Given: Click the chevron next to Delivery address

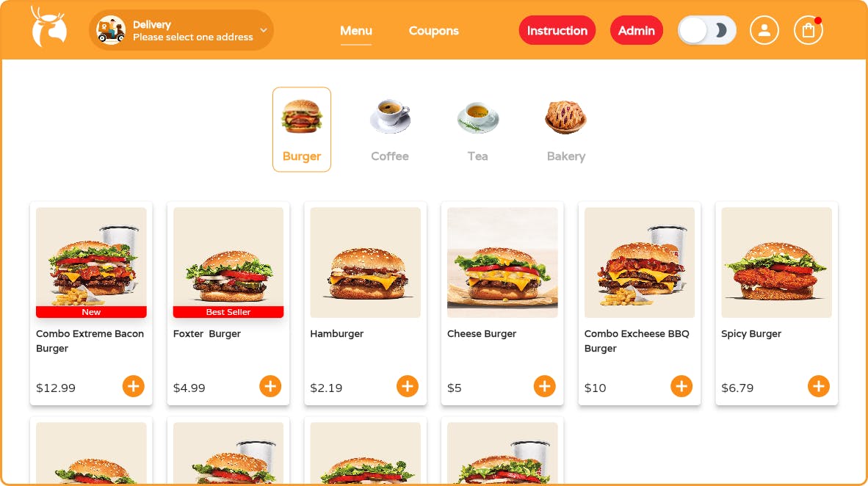Looking at the screenshot, I should 264,30.
